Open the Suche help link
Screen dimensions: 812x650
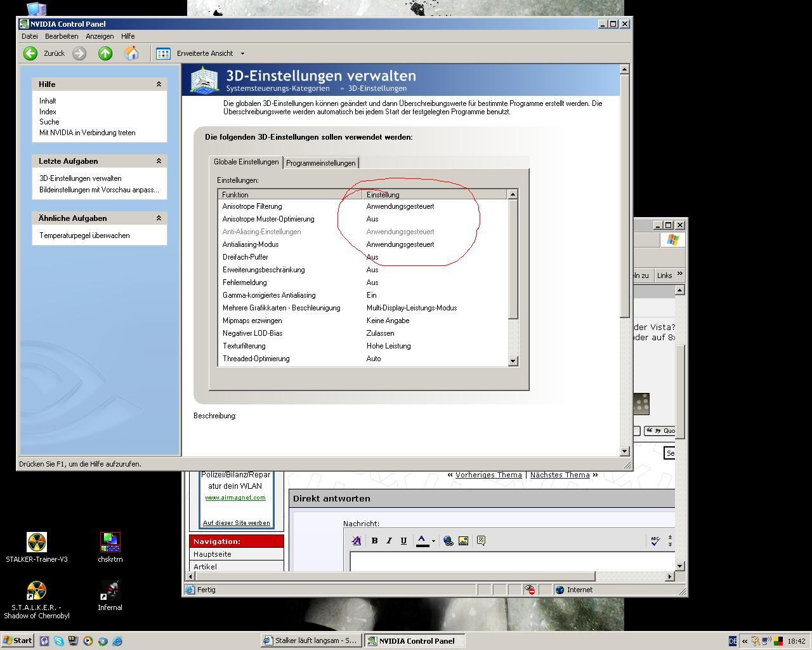pyautogui.click(x=49, y=122)
